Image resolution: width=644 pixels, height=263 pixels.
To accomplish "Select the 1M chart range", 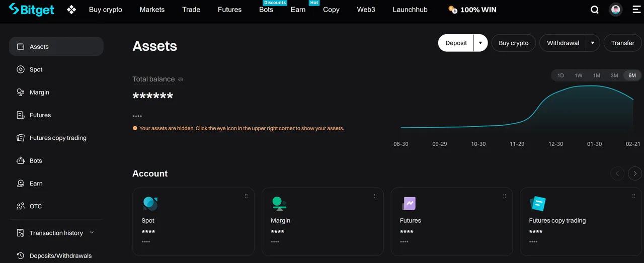I will (x=597, y=75).
